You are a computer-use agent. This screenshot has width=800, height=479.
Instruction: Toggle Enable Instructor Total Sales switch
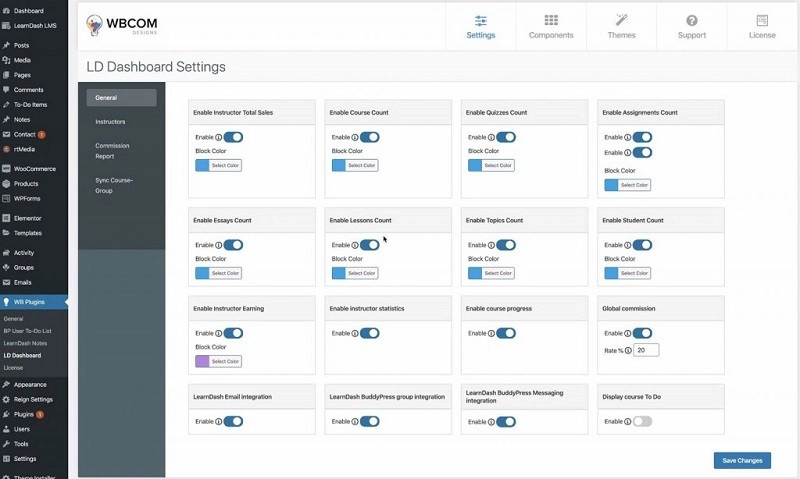(232, 137)
